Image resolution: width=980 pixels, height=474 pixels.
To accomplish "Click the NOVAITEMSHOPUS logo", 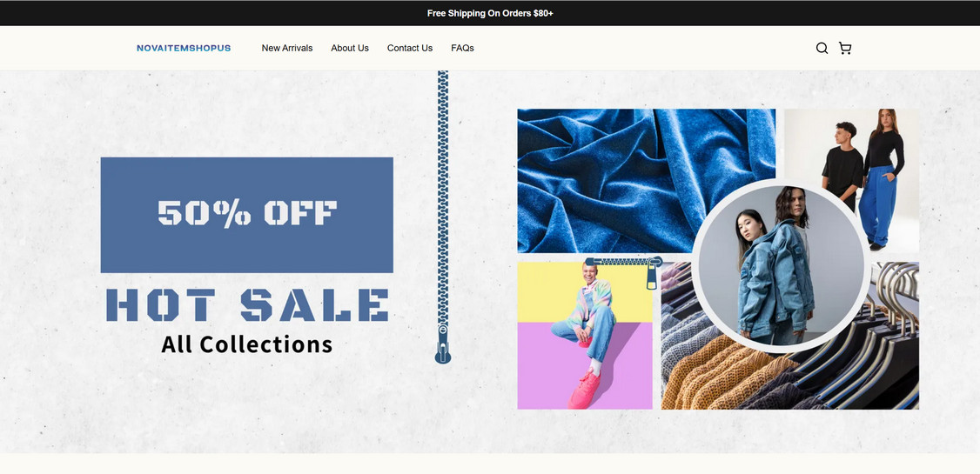I will coord(184,48).
